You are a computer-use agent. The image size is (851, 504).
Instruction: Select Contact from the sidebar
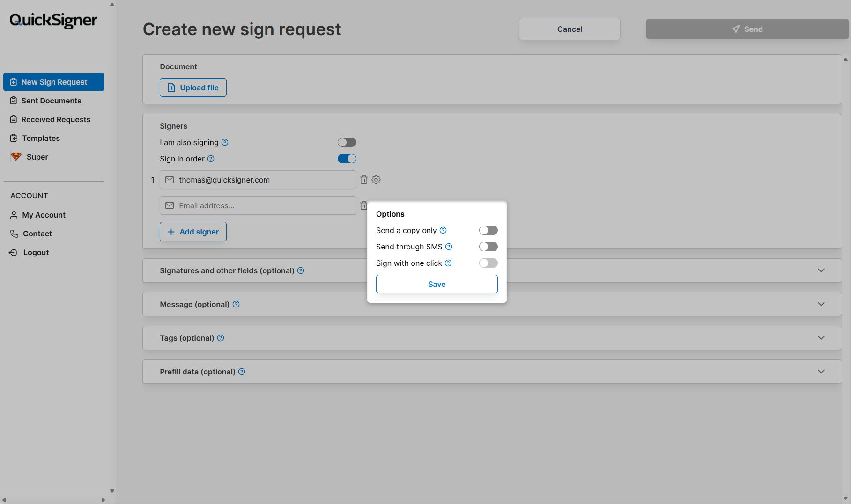[x=37, y=234]
